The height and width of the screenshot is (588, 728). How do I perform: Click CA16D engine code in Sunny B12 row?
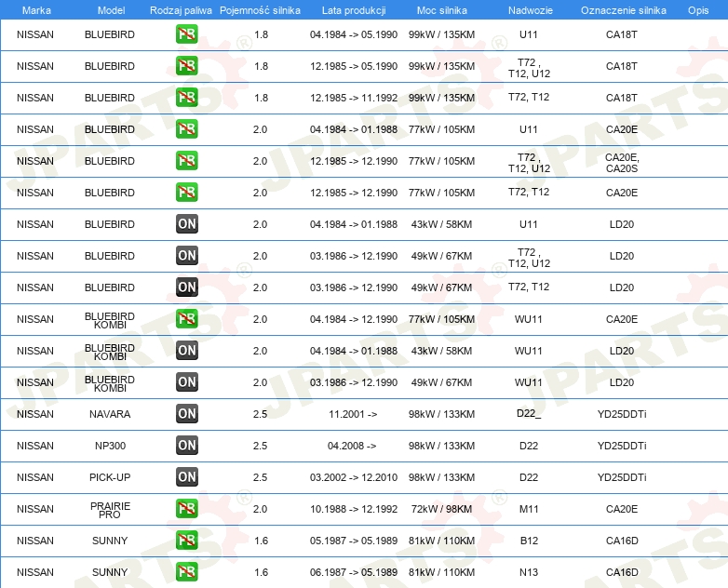(622, 541)
